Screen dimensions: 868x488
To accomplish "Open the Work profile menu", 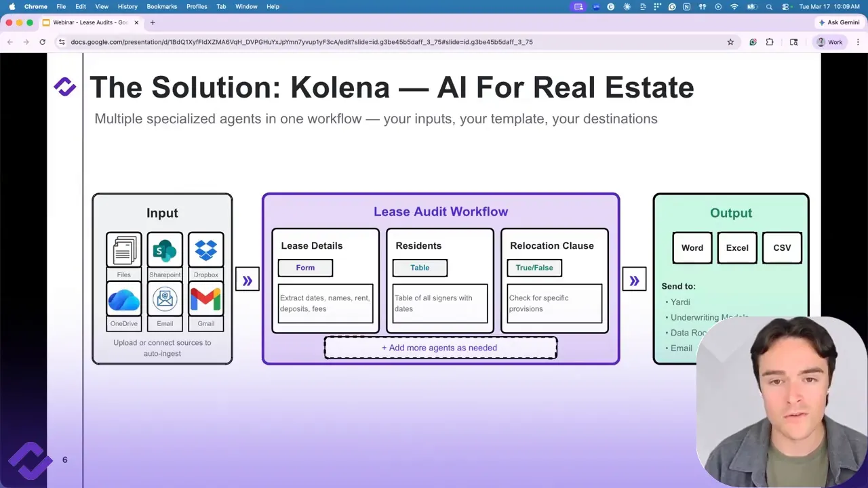I will click(x=829, y=42).
